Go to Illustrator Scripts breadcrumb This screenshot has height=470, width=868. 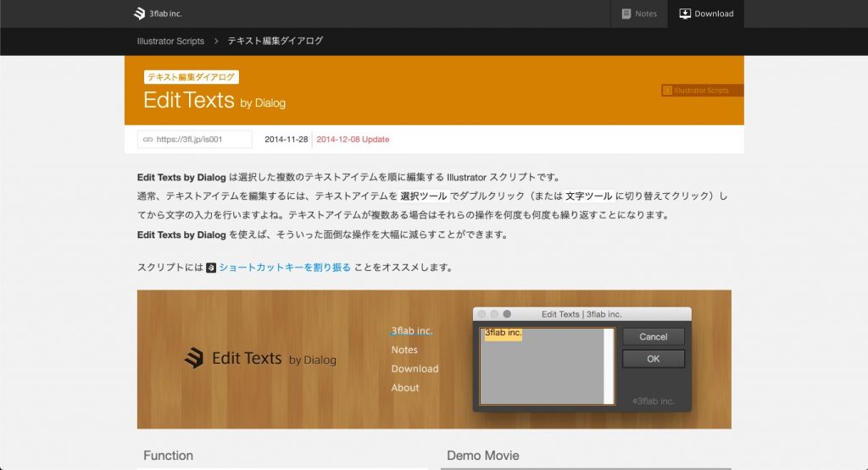pos(170,41)
